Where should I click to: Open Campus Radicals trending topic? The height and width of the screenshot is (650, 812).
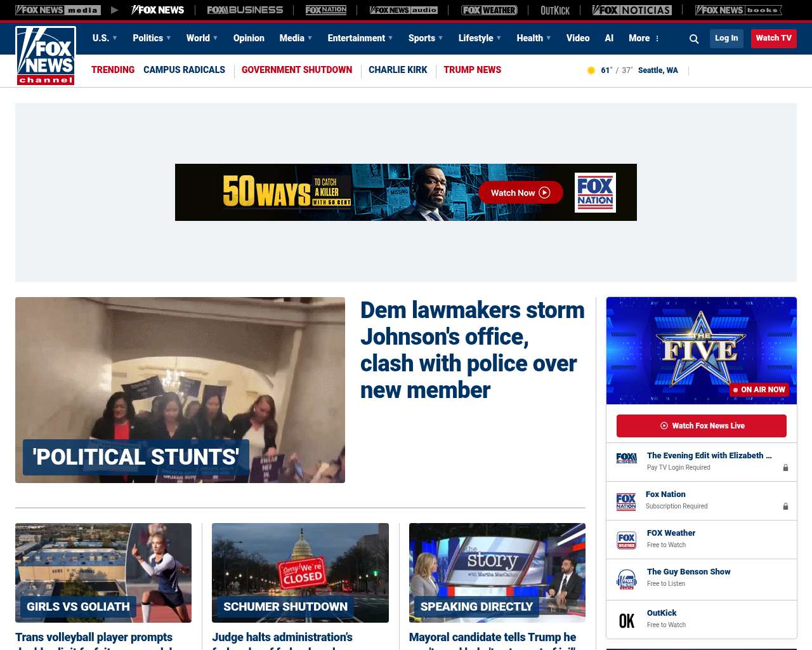[184, 70]
